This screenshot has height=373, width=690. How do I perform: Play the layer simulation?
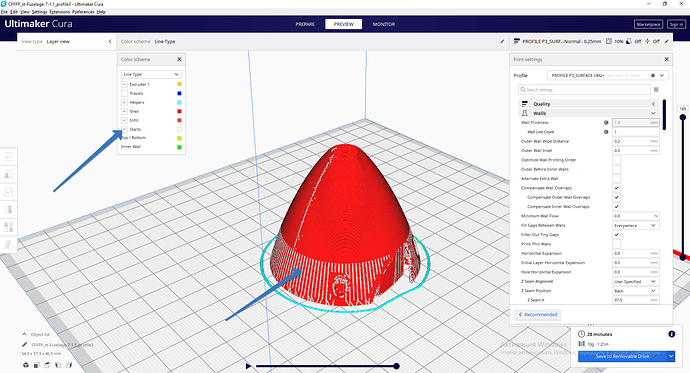pos(248,366)
